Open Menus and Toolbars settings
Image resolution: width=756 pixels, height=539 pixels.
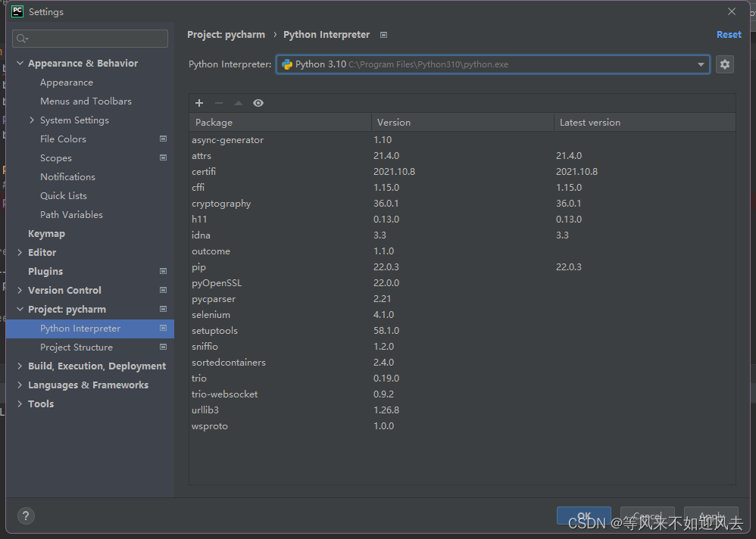[x=86, y=101]
